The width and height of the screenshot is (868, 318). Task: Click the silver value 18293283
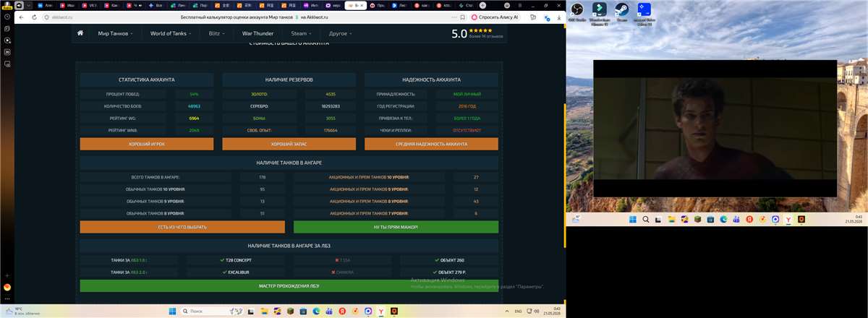(330, 106)
